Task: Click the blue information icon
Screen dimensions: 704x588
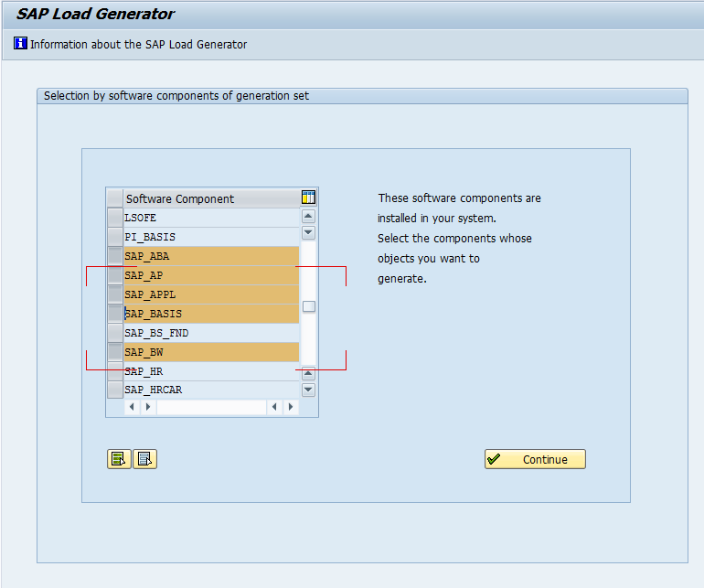Action: (20, 44)
